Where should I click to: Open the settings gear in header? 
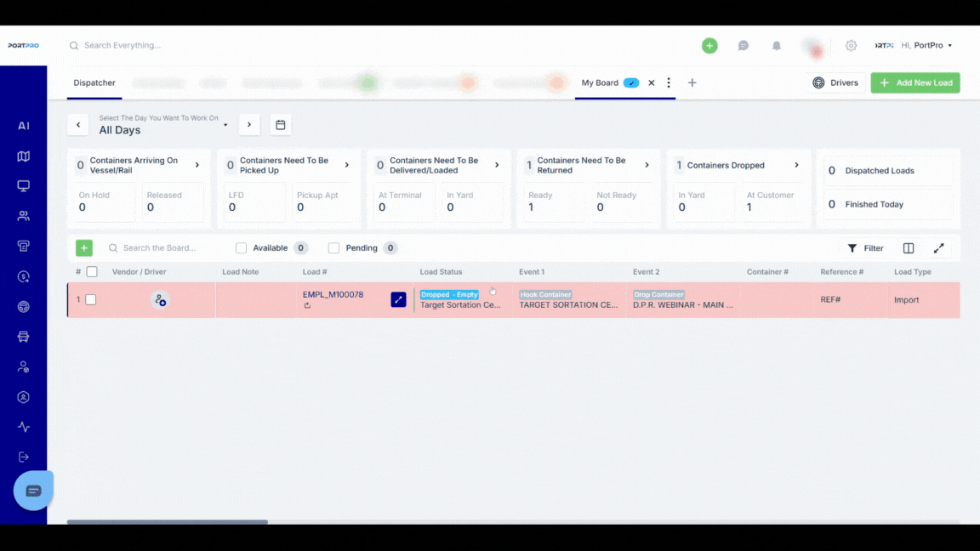[851, 46]
